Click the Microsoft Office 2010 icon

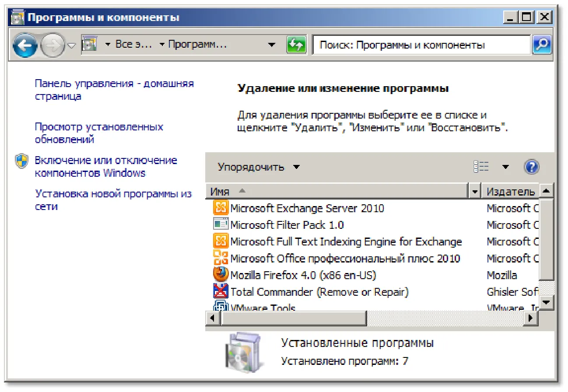tap(221, 258)
